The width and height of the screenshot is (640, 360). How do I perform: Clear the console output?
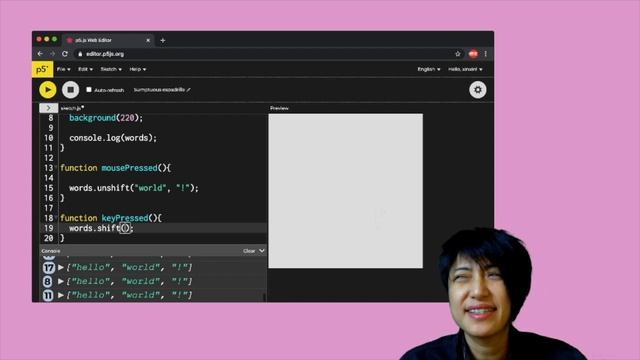[249, 251]
